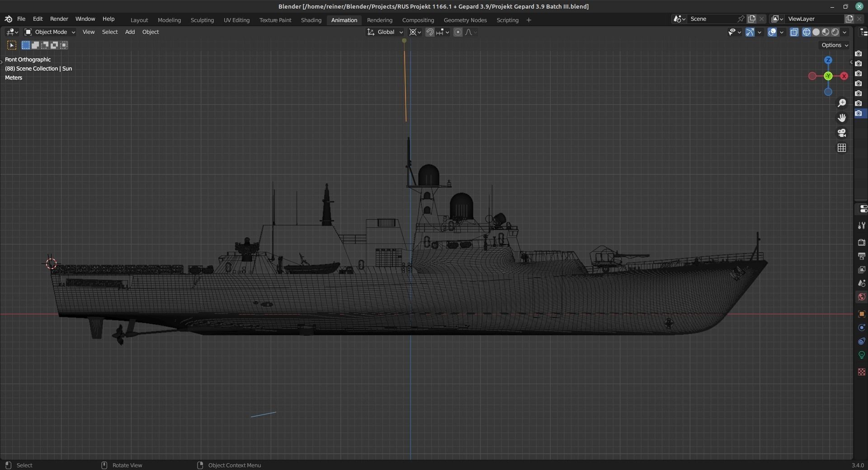Switch to the Modeling workspace tab

tap(169, 20)
